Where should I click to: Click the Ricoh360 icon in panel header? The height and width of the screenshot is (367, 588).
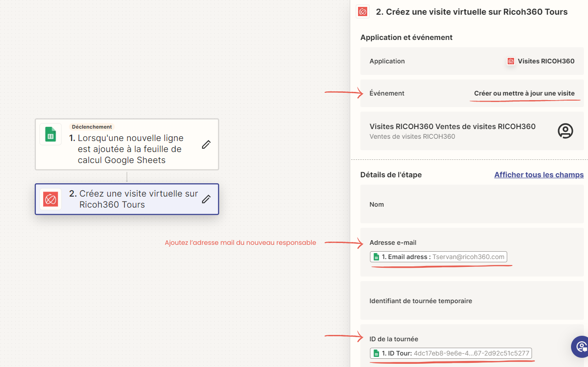[363, 12]
